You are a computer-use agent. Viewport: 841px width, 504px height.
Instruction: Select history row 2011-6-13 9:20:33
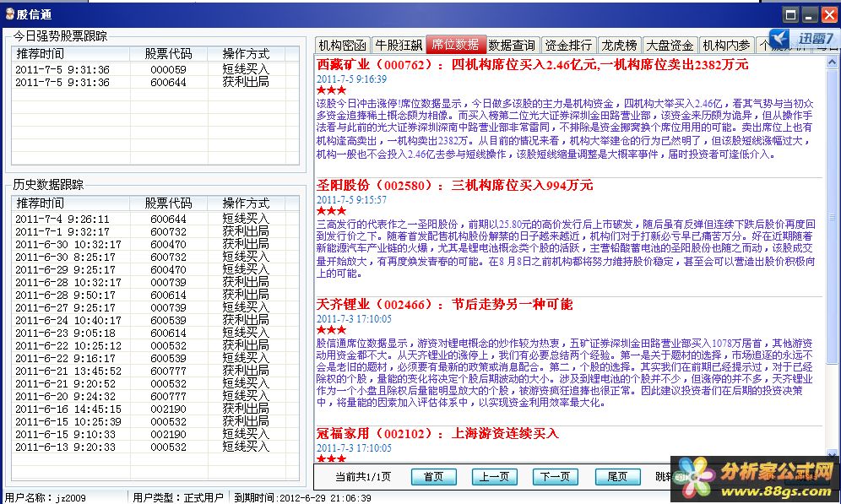pos(155,447)
